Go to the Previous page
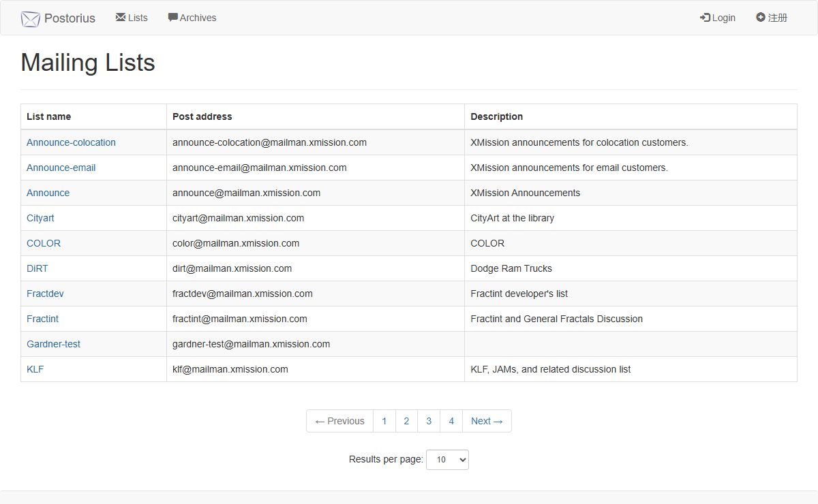This screenshot has width=818, height=504. coord(339,421)
